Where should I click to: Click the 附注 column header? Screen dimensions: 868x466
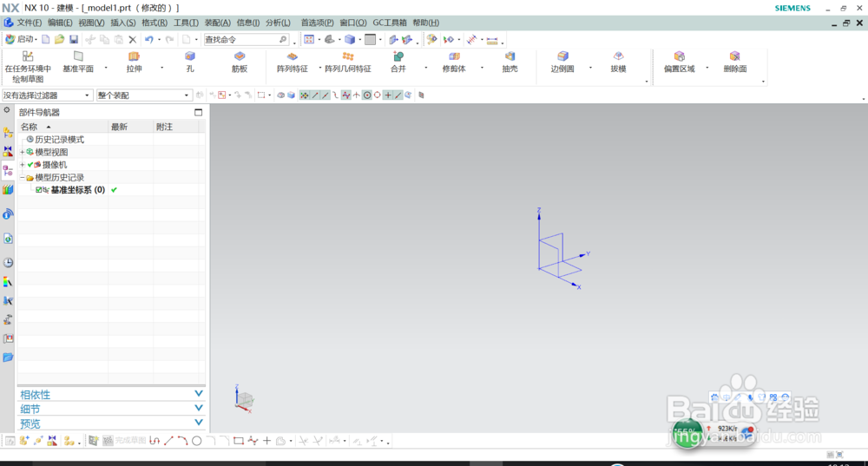point(176,127)
